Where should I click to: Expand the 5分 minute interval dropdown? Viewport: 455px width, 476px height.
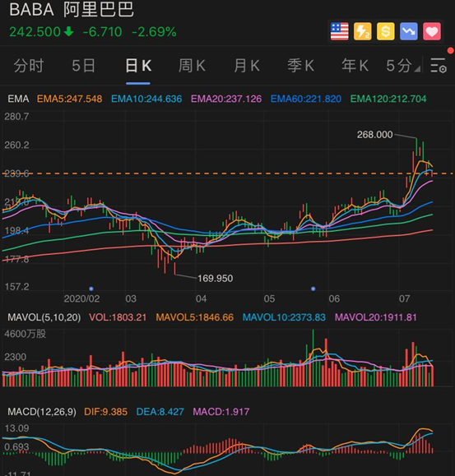[403, 66]
